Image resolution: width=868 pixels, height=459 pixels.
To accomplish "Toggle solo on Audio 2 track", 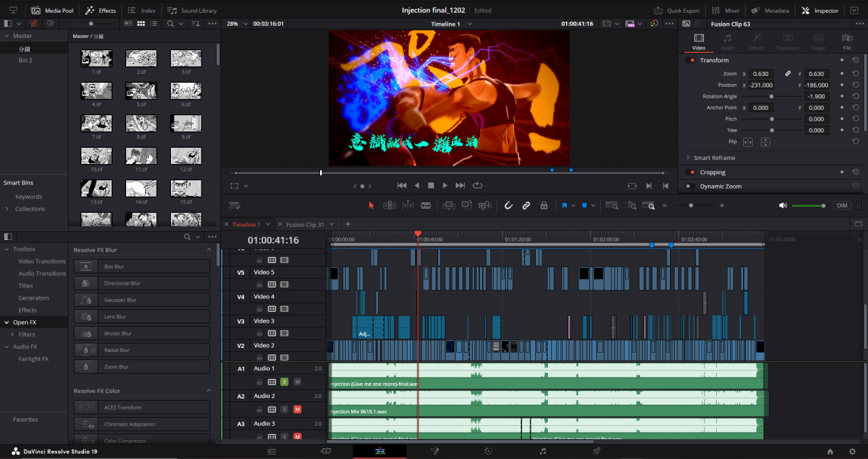I will (x=285, y=410).
